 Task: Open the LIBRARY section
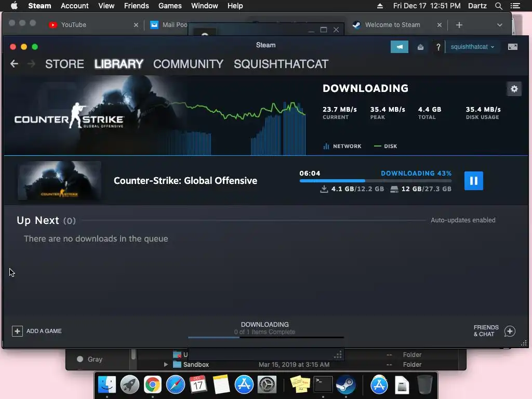pyautogui.click(x=119, y=64)
